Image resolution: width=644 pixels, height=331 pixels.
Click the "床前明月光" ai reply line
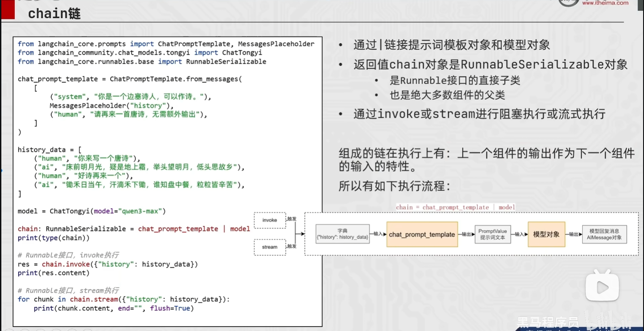(139, 167)
